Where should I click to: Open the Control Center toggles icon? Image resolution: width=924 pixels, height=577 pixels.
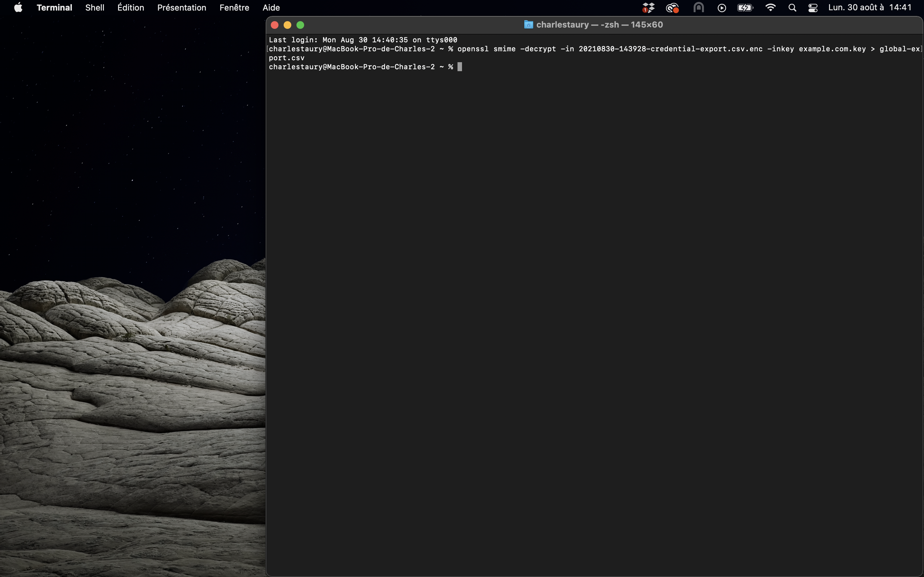[x=813, y=8]
